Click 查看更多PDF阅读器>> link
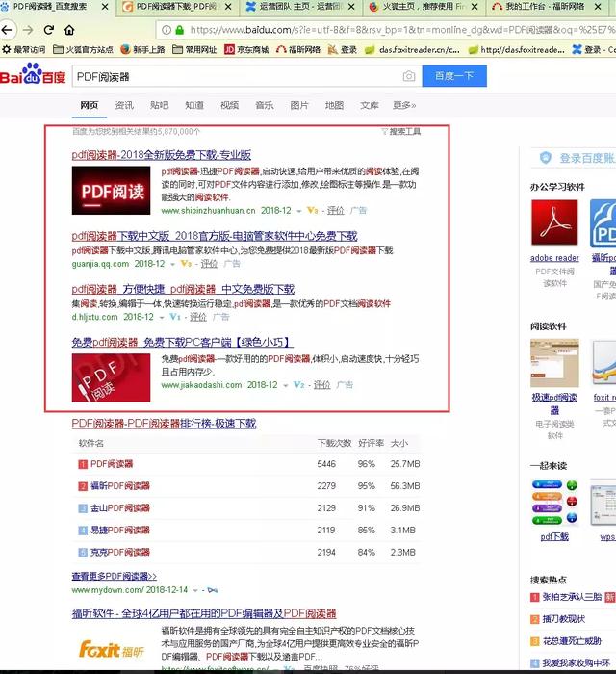The height and width of the screenshot is (674, 616). 115,576
